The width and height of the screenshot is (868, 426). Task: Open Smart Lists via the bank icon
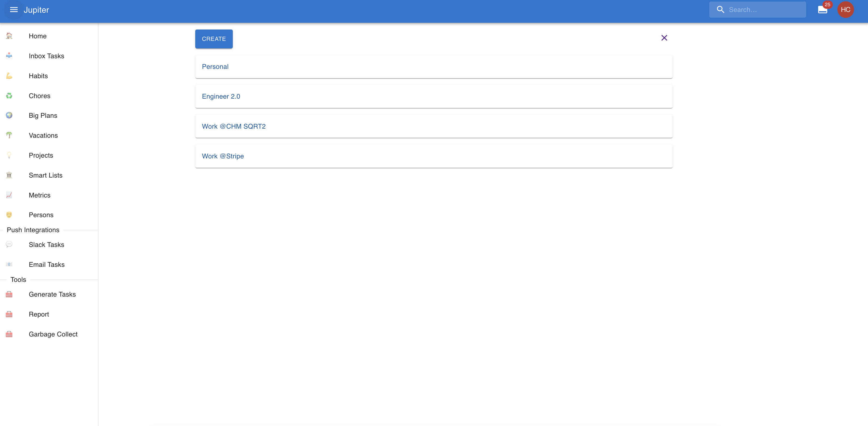(9, 175)
